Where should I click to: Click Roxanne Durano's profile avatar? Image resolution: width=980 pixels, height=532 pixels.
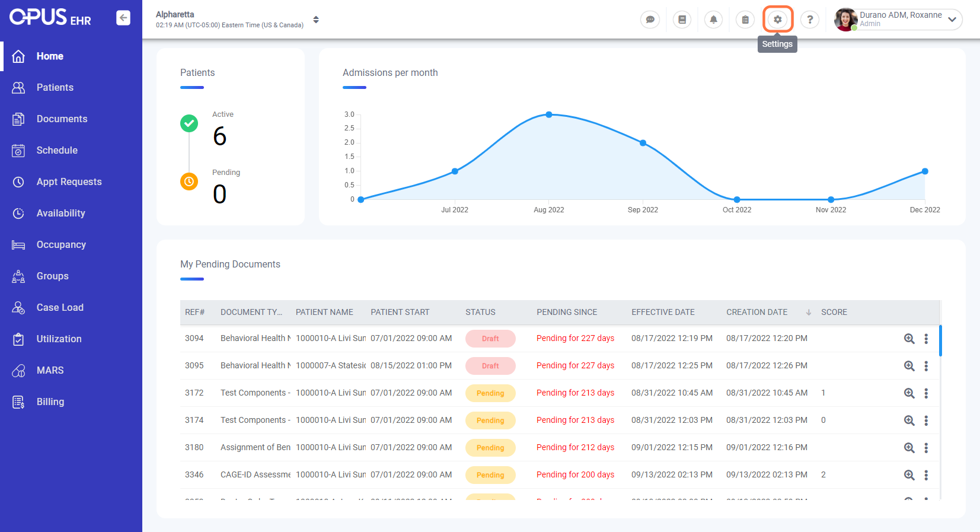(845, 20)
